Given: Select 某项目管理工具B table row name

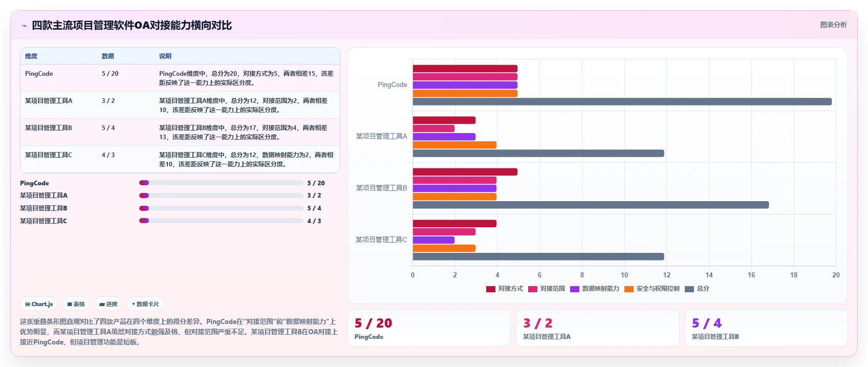Looking at the screenshot, I should coord(49,128).
